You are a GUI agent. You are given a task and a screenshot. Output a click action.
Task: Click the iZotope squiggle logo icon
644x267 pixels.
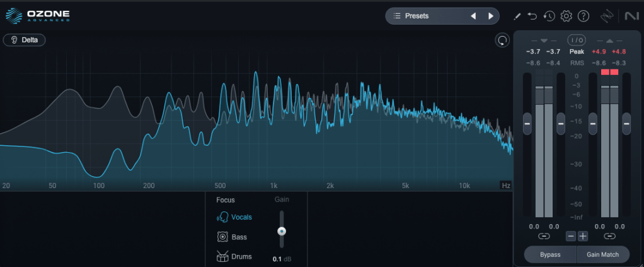tap(607, 16)
